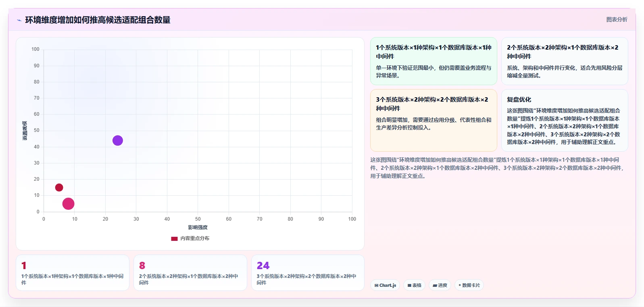Click the small dark red bubble
The width and height of the screenshot is (644, 307).
pos(59,188)
